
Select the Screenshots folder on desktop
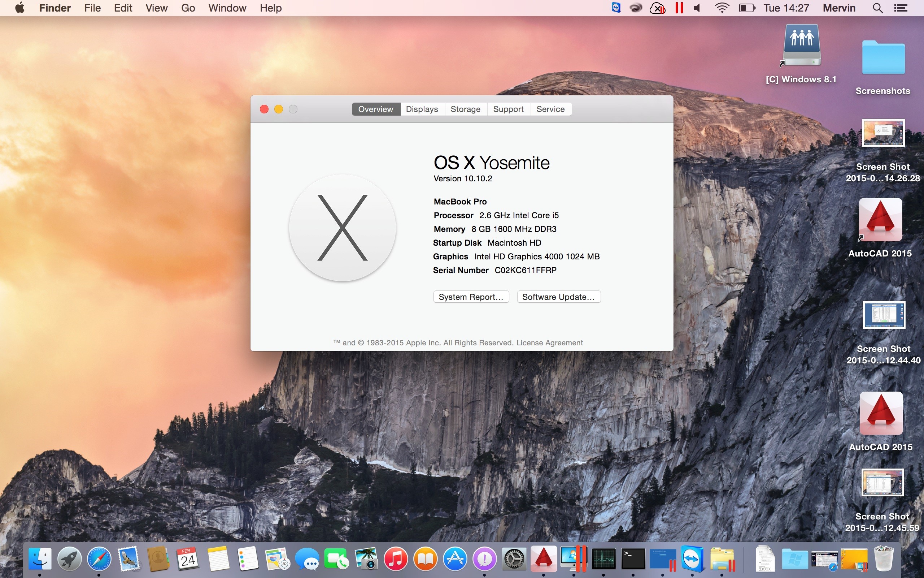coord(883,67)
